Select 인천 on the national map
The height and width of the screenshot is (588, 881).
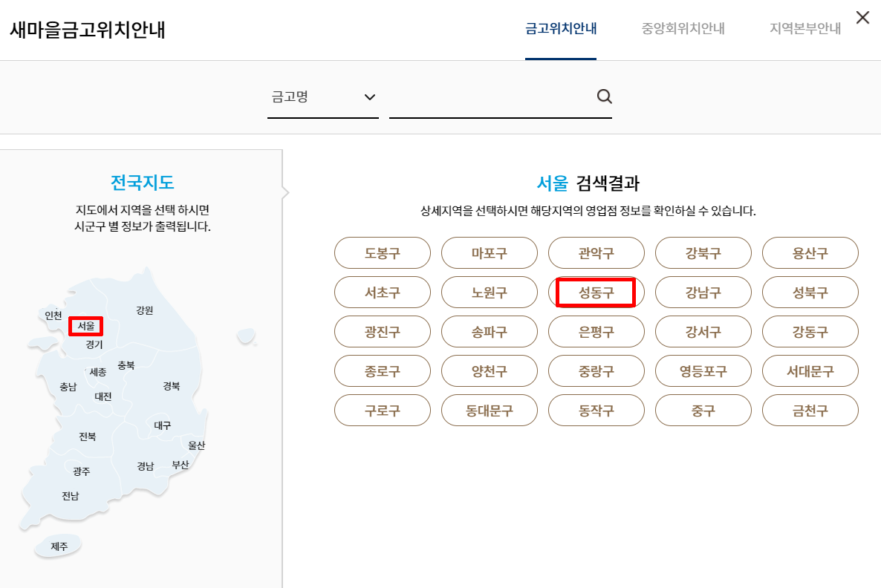(53, 315)
